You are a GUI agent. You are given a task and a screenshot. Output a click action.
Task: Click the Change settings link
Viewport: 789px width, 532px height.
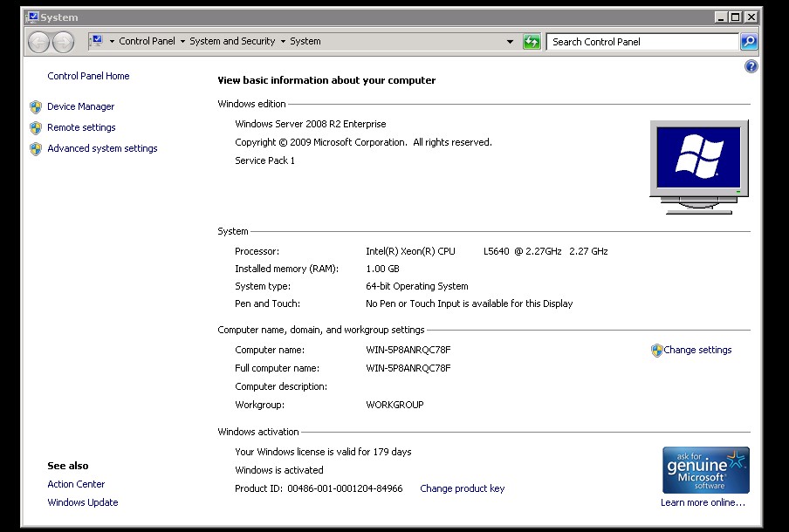[697, 350]
